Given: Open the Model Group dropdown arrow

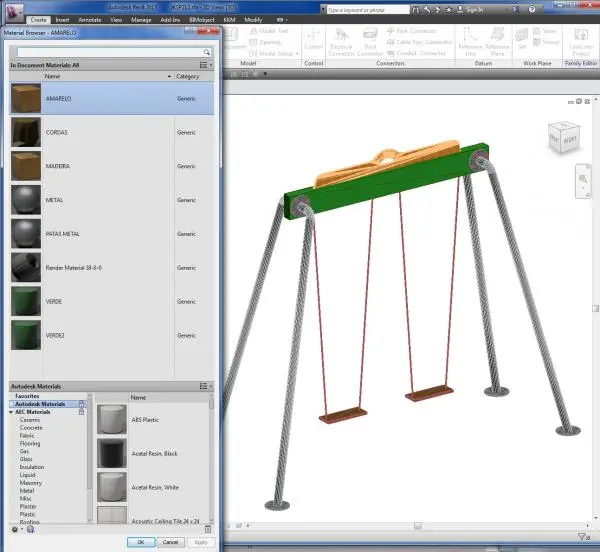Looking at the screenshot, I should click(x=297, y=54).
